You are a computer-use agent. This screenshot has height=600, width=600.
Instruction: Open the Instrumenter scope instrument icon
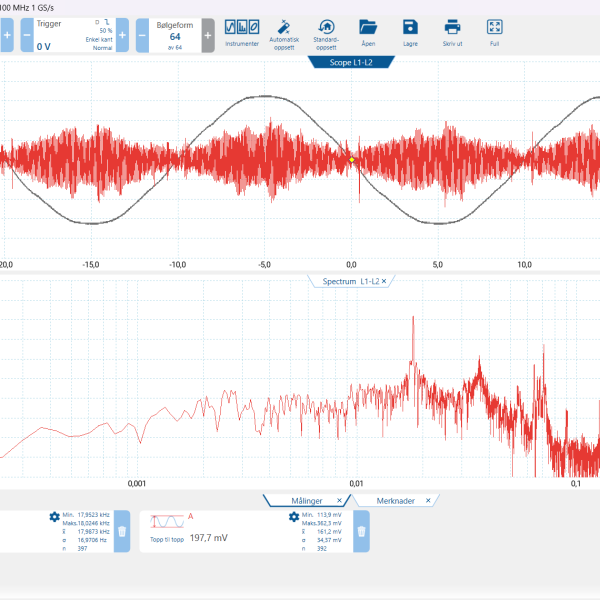230,27
